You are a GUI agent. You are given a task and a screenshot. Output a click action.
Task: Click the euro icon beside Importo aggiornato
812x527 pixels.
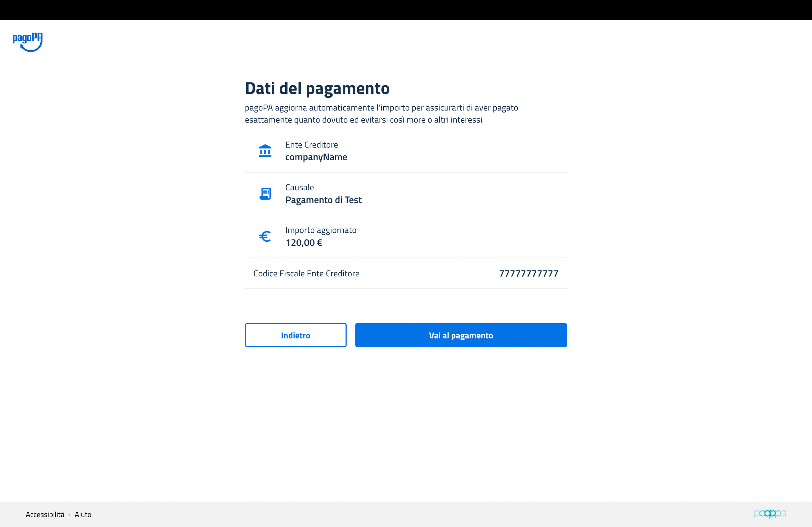click(x=265, y=236)
